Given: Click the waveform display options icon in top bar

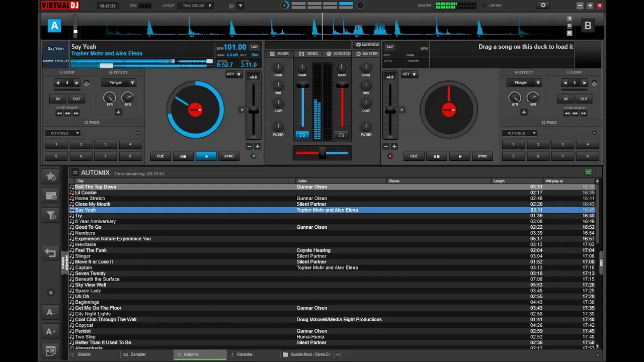Looking at the screenshot, I should click(x=232, y=6).
